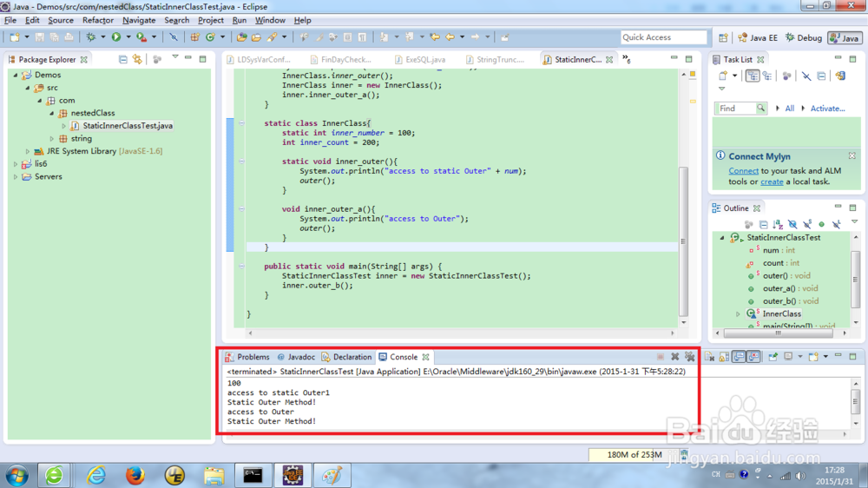
Task: Click Activate... link in Task List
Action: tap(827, 109)
